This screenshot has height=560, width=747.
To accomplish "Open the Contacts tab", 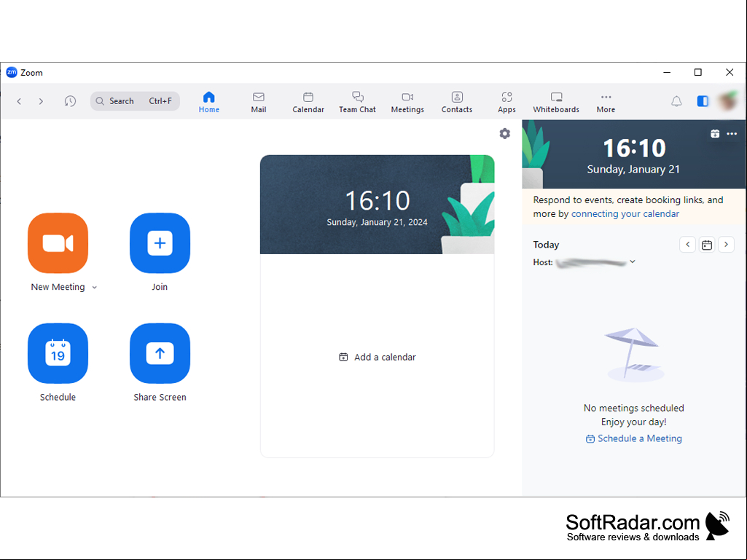I will point(457,102).
